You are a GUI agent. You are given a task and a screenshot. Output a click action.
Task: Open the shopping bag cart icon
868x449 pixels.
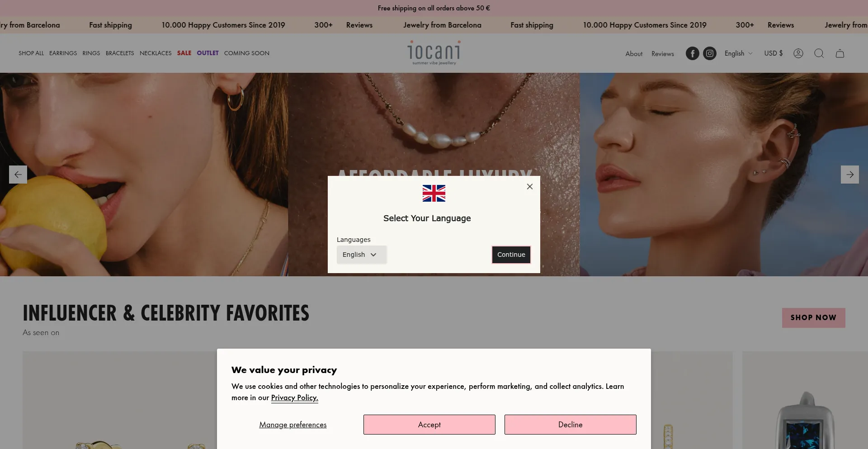[x=840, y=53]
